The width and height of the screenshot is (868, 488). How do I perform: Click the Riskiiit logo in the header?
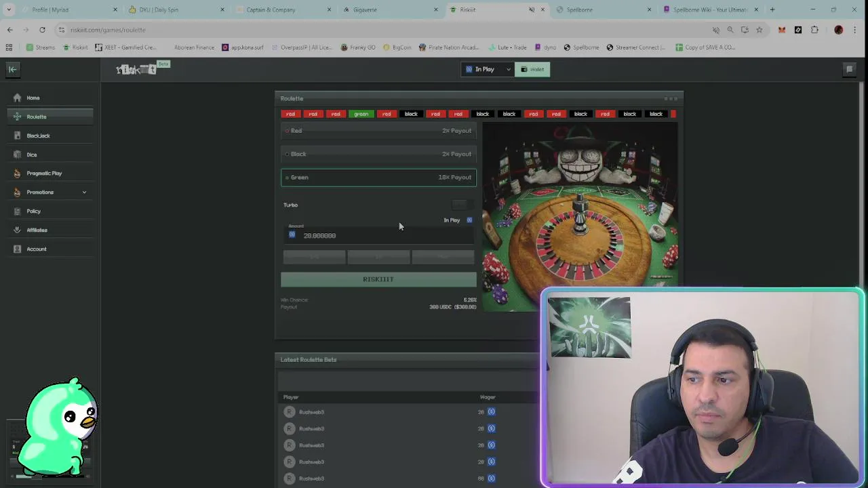[136, 69]
